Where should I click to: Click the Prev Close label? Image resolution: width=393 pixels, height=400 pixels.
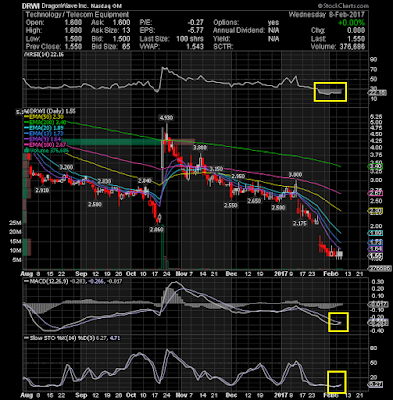click(x=43, y=47)
